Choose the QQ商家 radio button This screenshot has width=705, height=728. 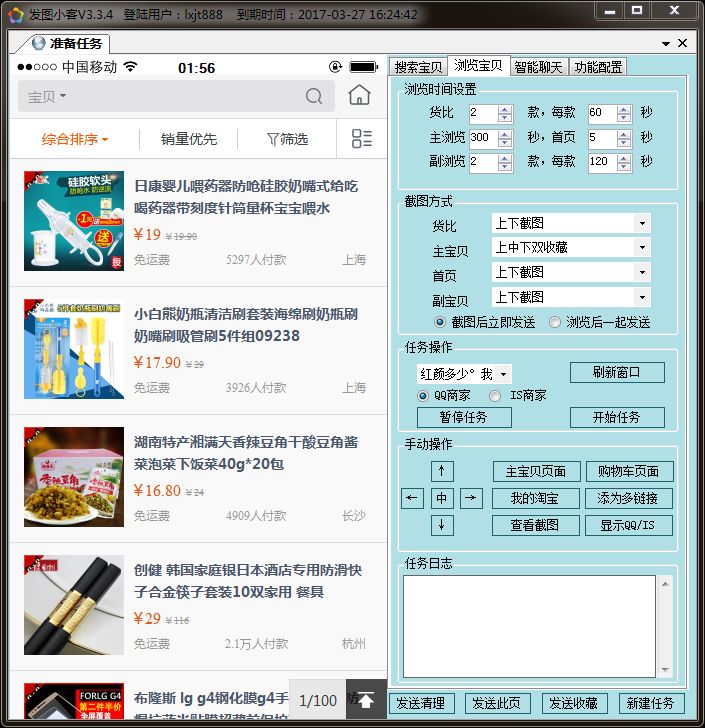(x=423, y=396)
